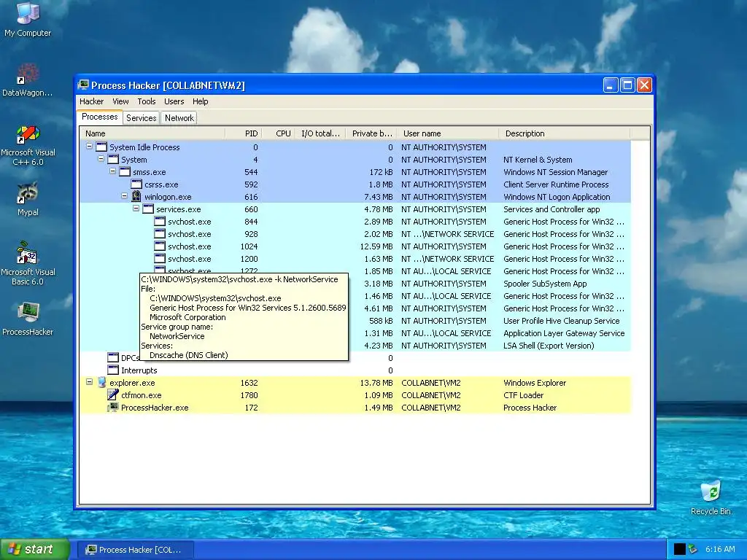Click LSA Shell (Export Version) description
The width and height of the screenshot is (747, 560).
[549, 345]
